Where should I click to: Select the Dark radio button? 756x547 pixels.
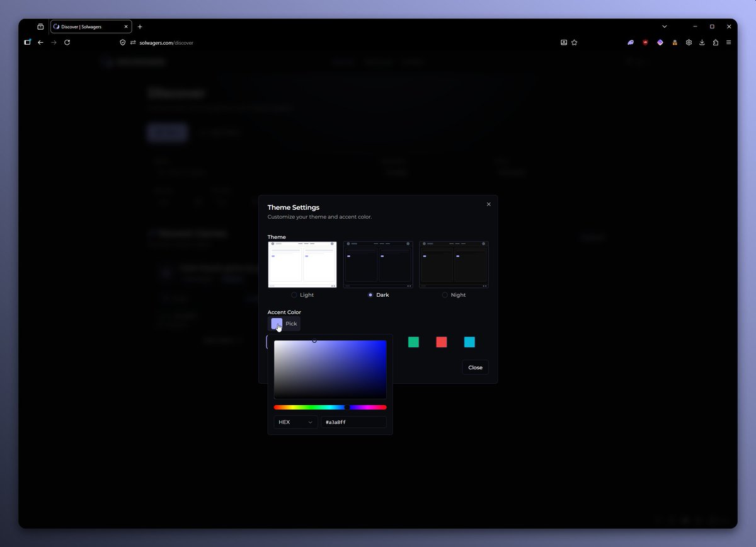(370, 295)
